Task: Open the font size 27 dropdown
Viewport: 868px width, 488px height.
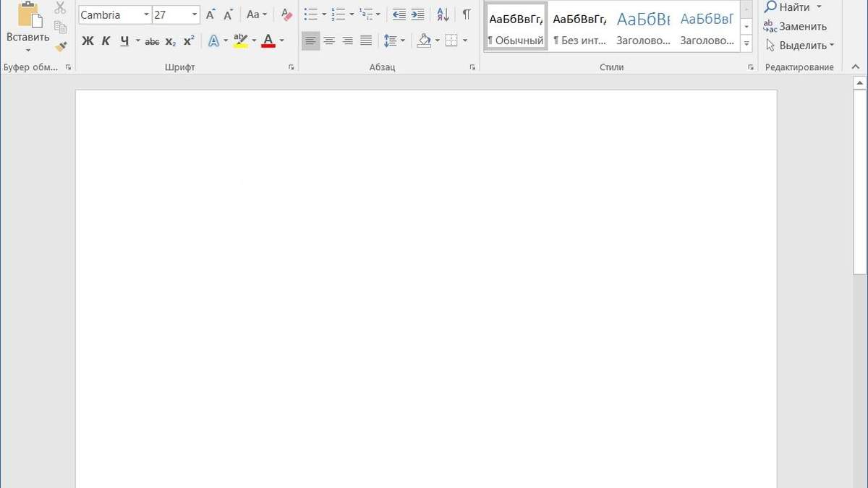Action: pyautogui.click(x=195, y=14)
